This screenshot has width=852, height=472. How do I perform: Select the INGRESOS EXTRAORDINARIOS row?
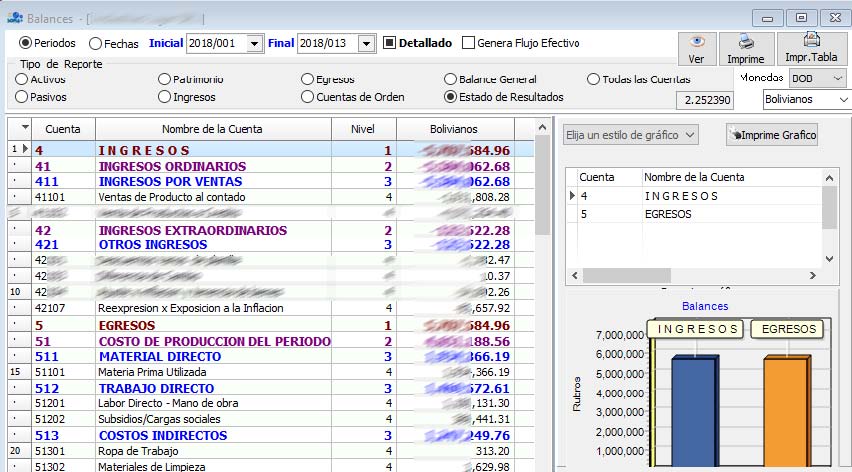pos(272,230)
